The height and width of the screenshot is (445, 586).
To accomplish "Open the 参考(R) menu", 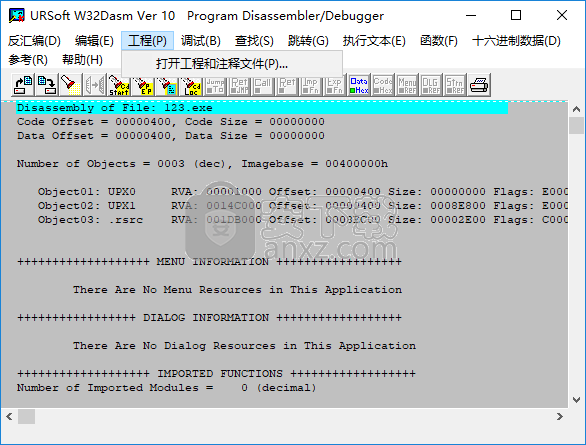I will [28, 60].
